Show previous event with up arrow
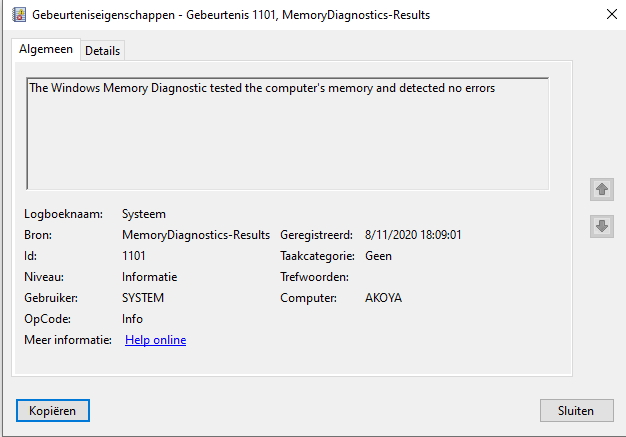626x437 pixels. 602,189
